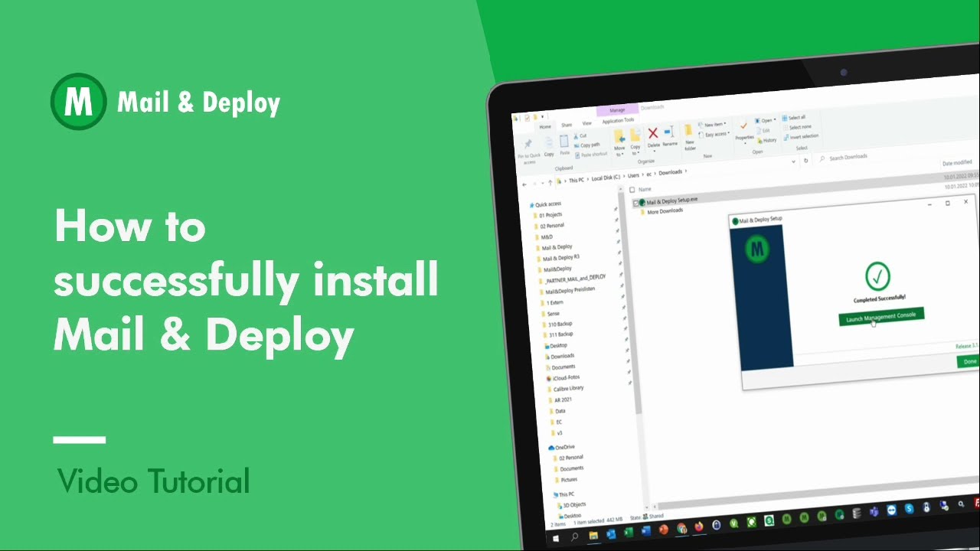This screenshot has width=980, height=551.
Task: Open the Application Tools tab
Action: [x=618, y=120]
